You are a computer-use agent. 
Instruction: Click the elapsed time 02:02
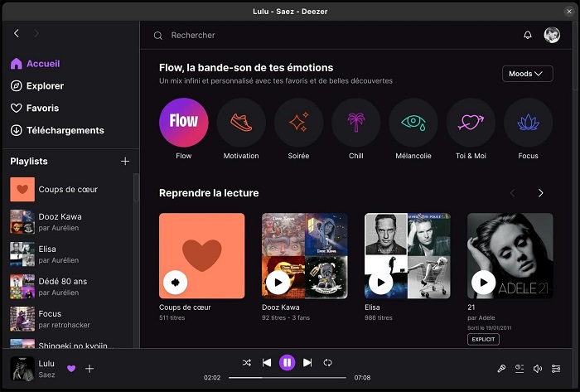point(212,378)
